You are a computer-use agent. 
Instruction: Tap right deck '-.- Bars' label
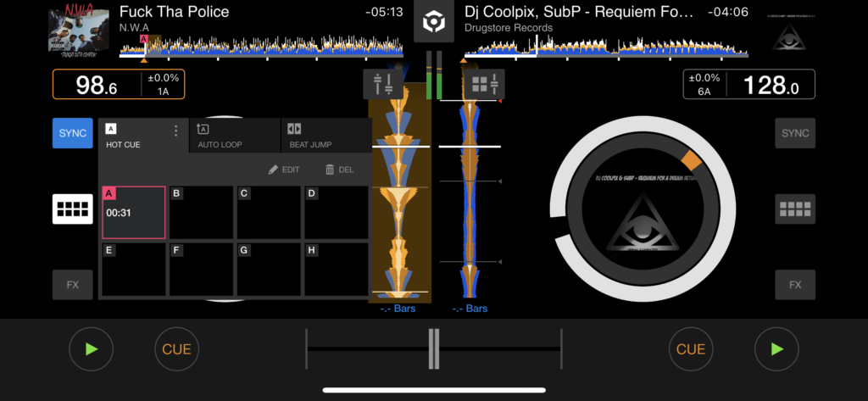click(470, 309)
